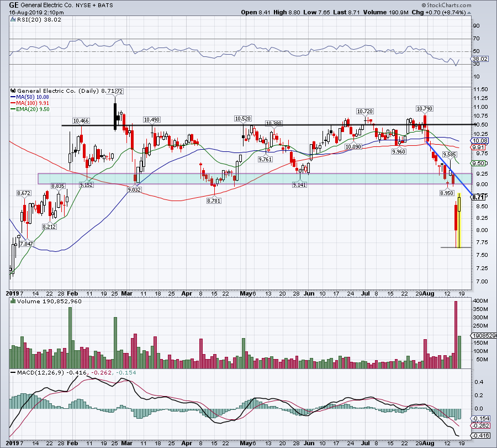Screen dimensions: 497x448
Task: Click the 9.761 price annotation
Action: (x=265, y=160)
